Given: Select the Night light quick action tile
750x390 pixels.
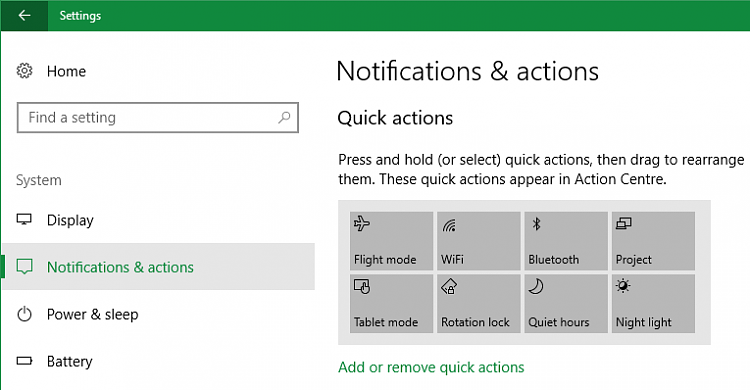Looking at the screenshot, I should point(653,303).
